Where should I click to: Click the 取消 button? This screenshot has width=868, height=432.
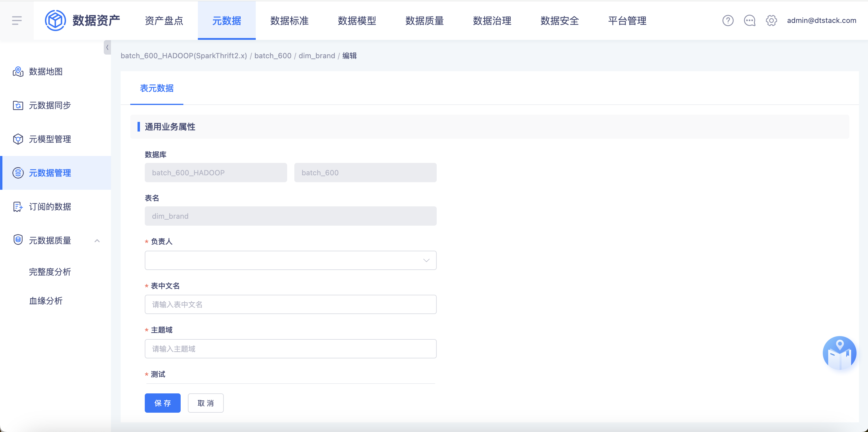click(x=206, y=403)
